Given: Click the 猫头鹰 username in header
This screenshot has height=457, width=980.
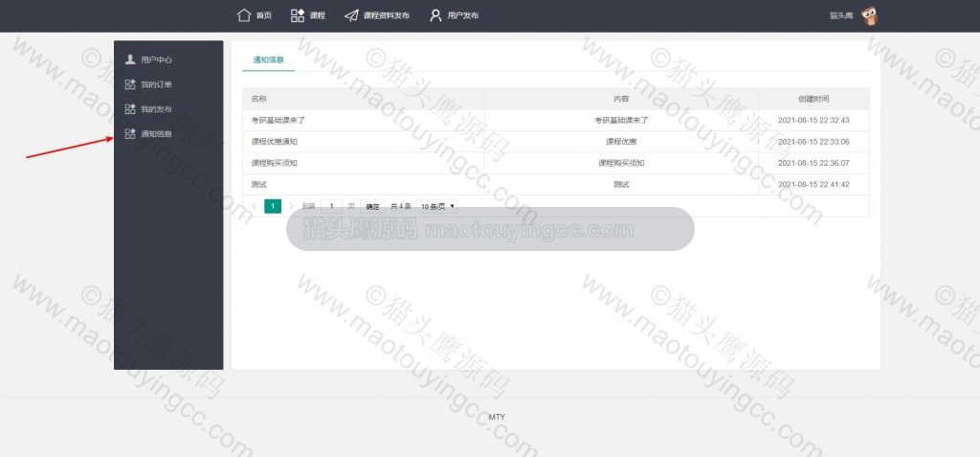Looking at the screenshot, I should coord(841,15).
